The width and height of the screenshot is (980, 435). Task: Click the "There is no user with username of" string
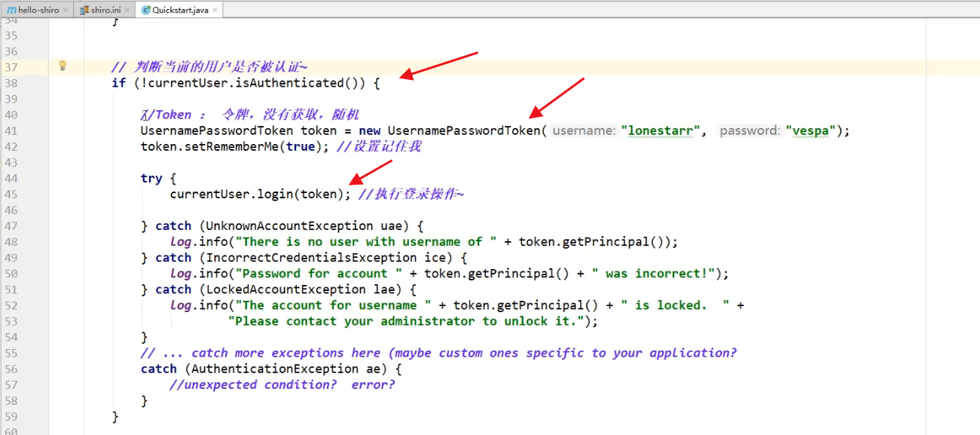(366, 241)
